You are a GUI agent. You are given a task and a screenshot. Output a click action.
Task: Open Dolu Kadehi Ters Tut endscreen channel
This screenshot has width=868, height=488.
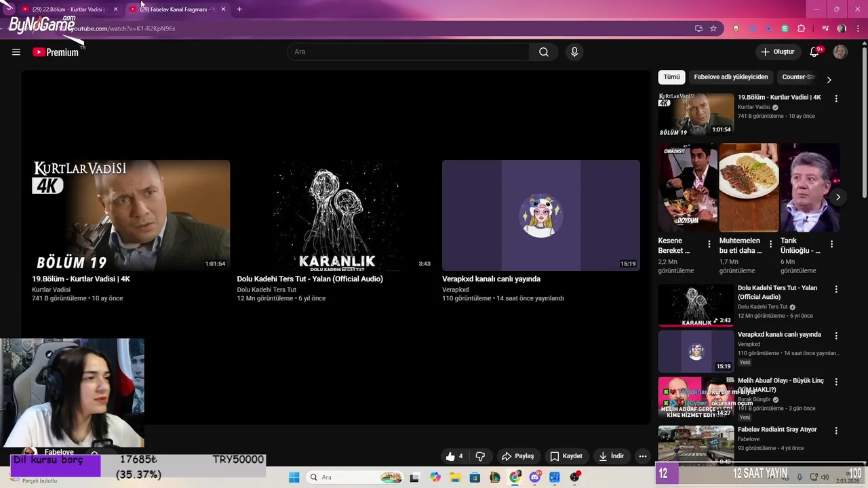pyautogui.click(x=267, y=289)
